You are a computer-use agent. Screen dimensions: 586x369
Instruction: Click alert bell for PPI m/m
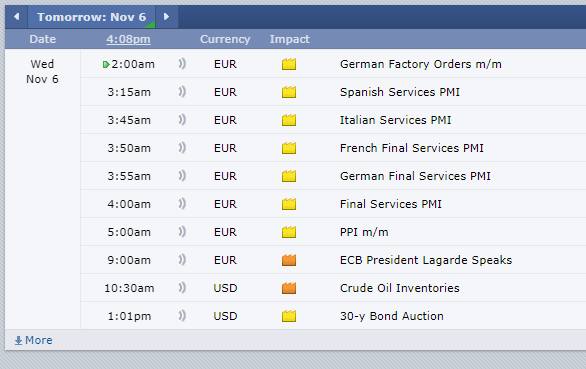pos(182,232)
